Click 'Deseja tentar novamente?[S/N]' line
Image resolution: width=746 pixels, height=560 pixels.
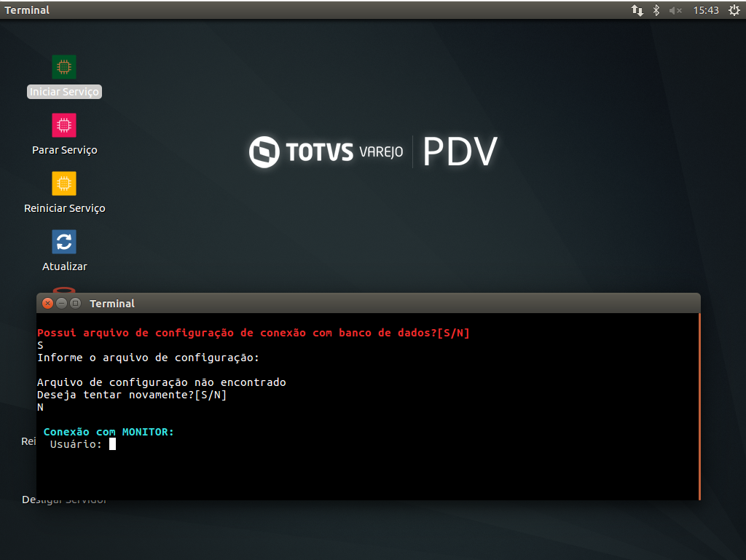(132, 395)
